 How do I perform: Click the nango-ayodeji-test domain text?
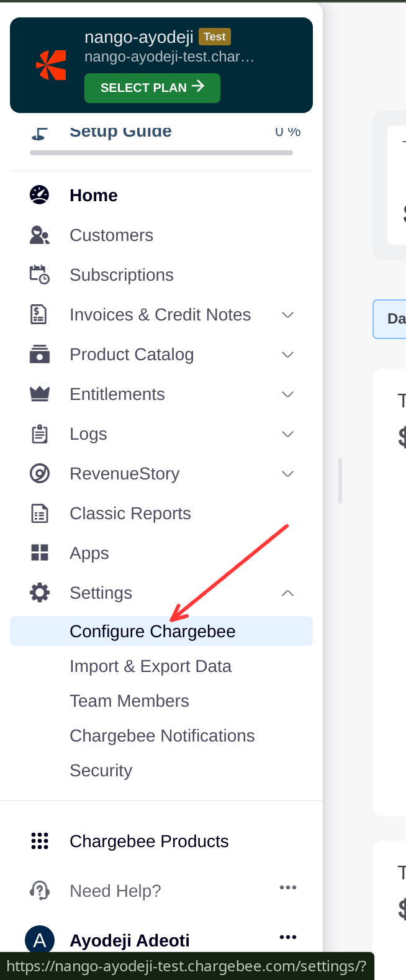pyautogui.click(x=169, y=57)
